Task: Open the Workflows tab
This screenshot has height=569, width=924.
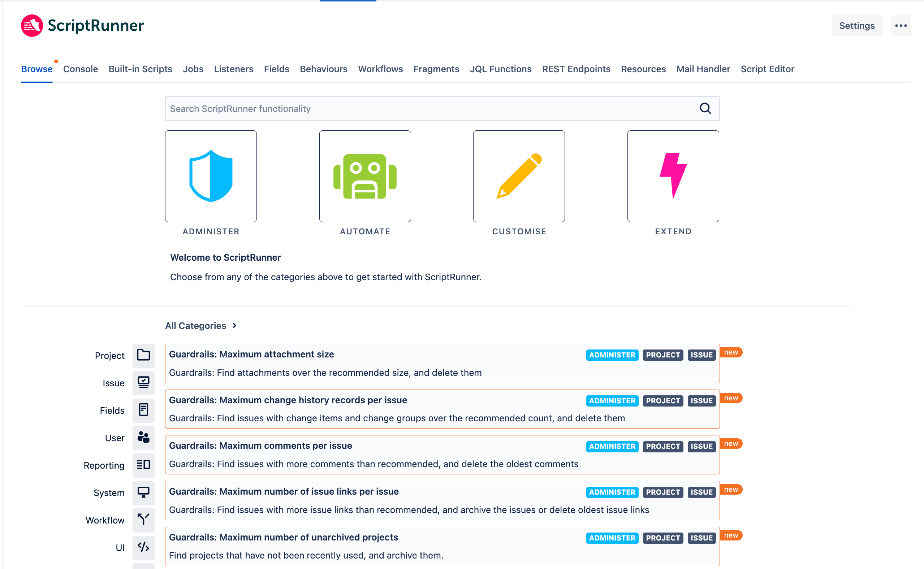Action: [x=380, y=69]
